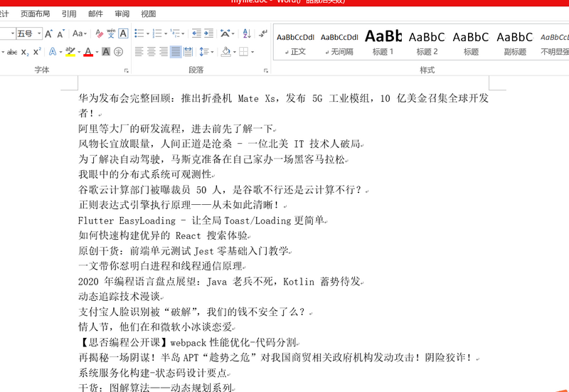Expand the borders dropdown arrow
569x392 pixels.
point(252,52)
